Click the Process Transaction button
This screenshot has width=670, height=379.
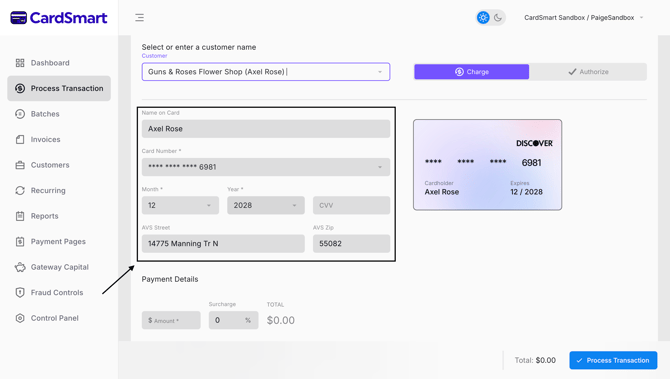pyautogui.click(x=613, y=360)
